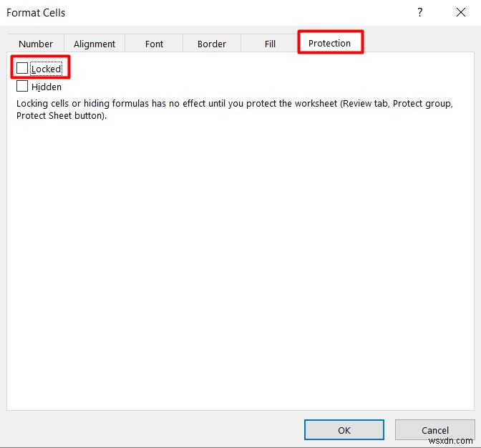Enable the Locked checkbox
This screenshot has width=481, height=448.
22,68
